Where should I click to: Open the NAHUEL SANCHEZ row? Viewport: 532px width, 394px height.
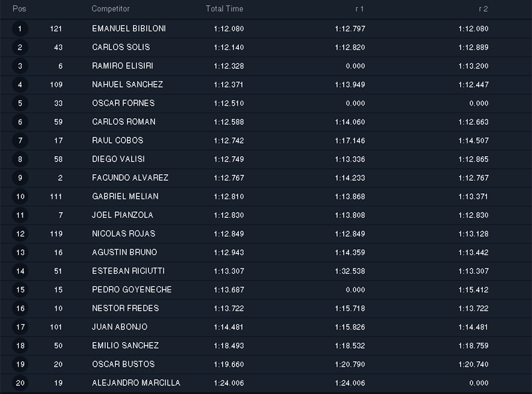point(266,85)
